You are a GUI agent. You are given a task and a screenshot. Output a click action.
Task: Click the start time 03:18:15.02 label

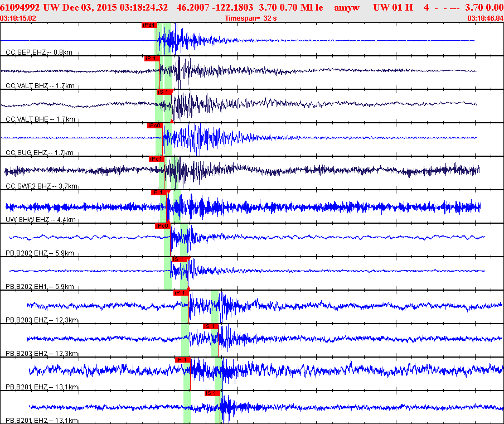[x=18, y=18]
